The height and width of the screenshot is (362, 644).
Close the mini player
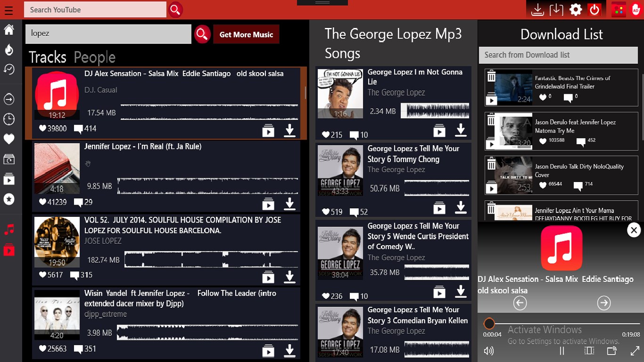[x=634, y=230]
